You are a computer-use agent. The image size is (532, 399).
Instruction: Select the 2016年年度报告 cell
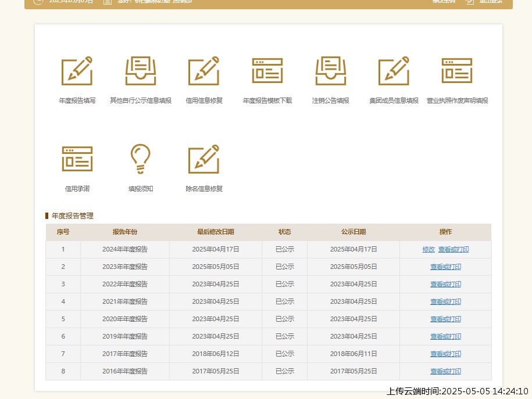(125, 371)
